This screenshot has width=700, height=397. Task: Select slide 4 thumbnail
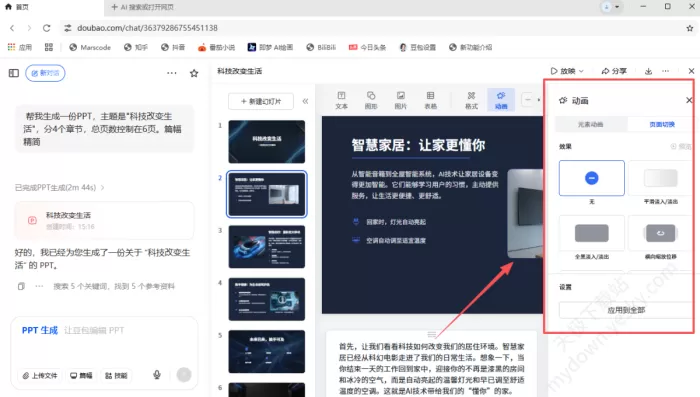[x=267, y=299]
